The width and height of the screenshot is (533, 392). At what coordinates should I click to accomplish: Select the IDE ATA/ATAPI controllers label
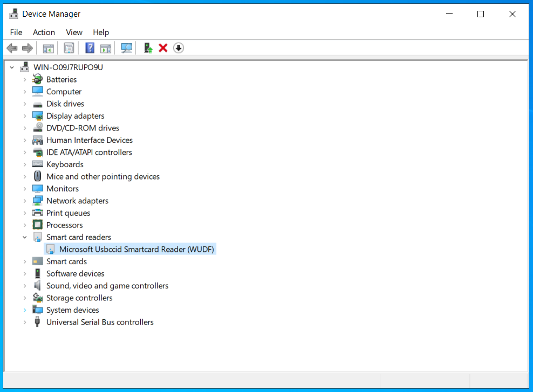pos(89,152)
